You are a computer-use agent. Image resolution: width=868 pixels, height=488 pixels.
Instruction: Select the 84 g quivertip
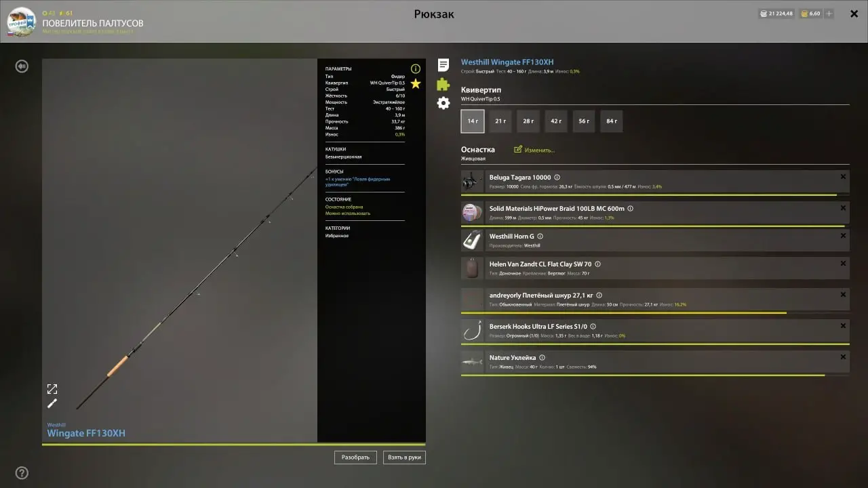612,121
